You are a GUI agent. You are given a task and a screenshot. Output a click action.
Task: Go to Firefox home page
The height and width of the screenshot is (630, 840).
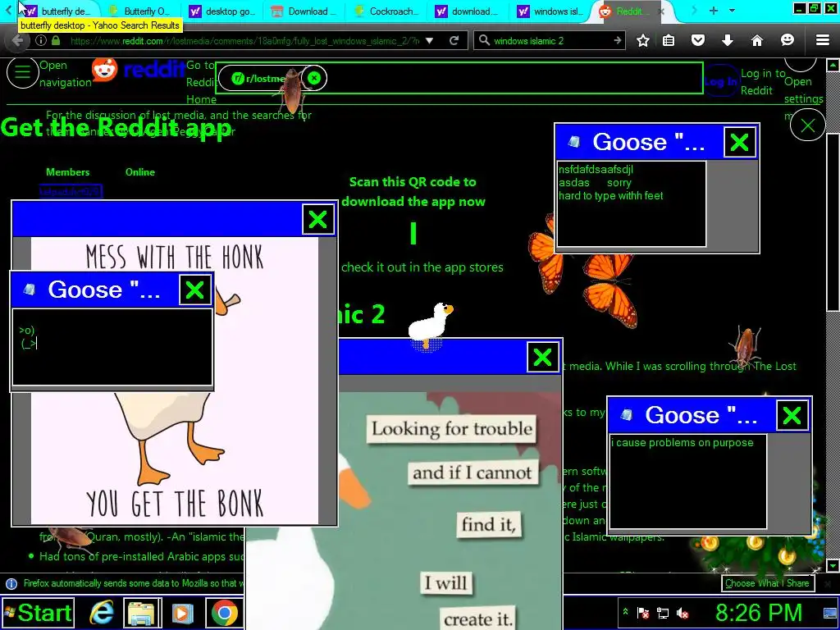coord(756,41)
